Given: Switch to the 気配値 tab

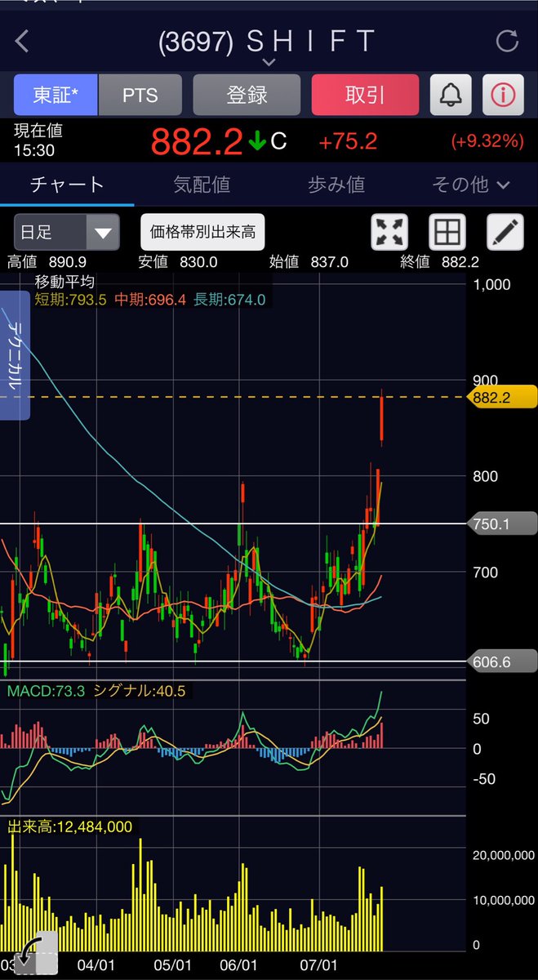Looking at the screenshot, I should 202,185.
